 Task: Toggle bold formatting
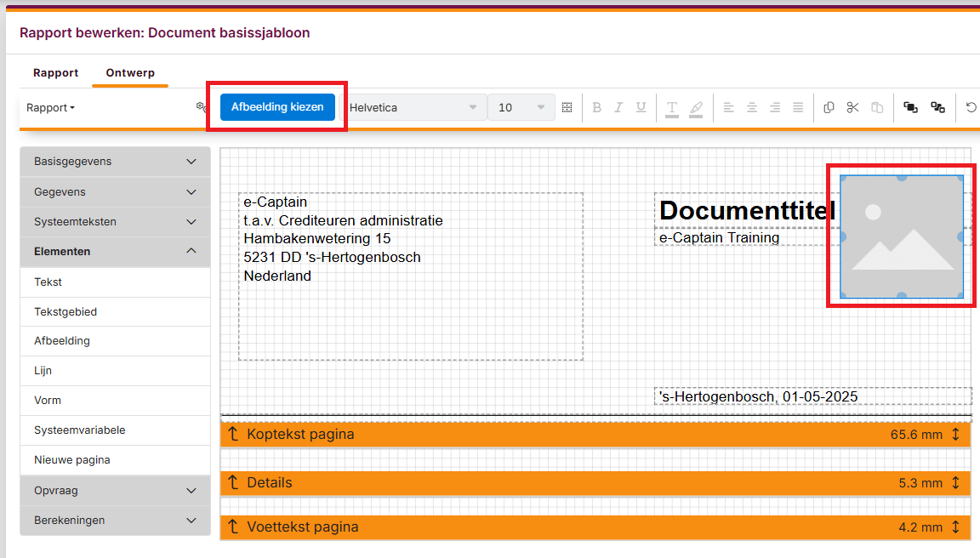pyautogui.click(x=597, y=107)
